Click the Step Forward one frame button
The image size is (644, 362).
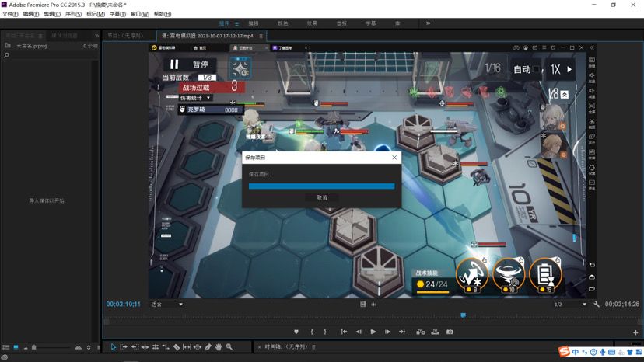pos(387,332)
